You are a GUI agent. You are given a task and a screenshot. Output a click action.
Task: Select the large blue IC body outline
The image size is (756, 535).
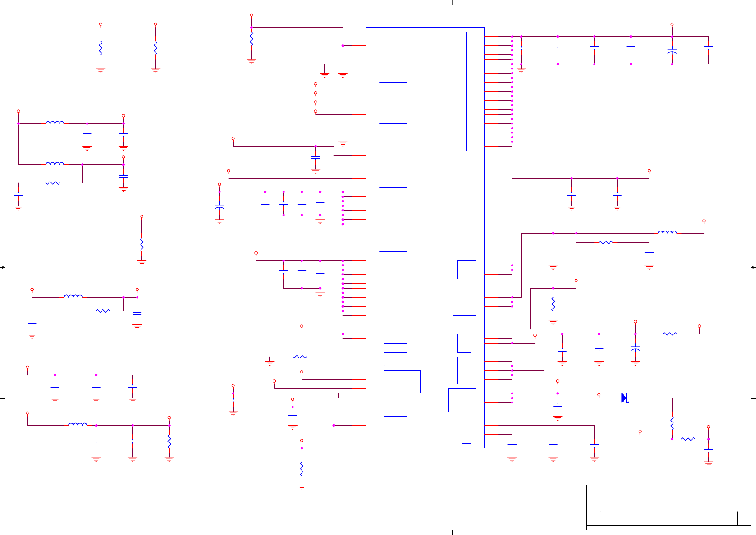pos(425,238)
